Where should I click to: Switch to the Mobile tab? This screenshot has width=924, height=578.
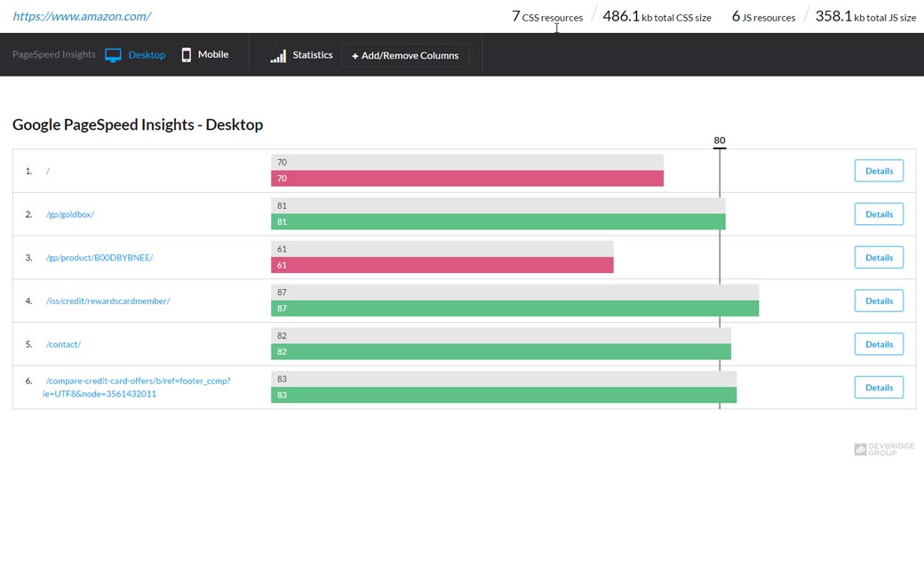coord(212,54)
